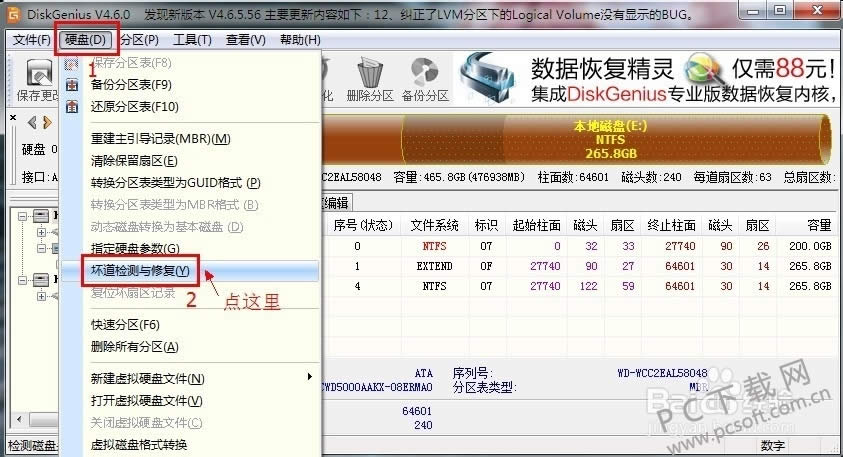Click the DiskGenius app icon in title bar

pyautogui.click(x=13, y=13)
